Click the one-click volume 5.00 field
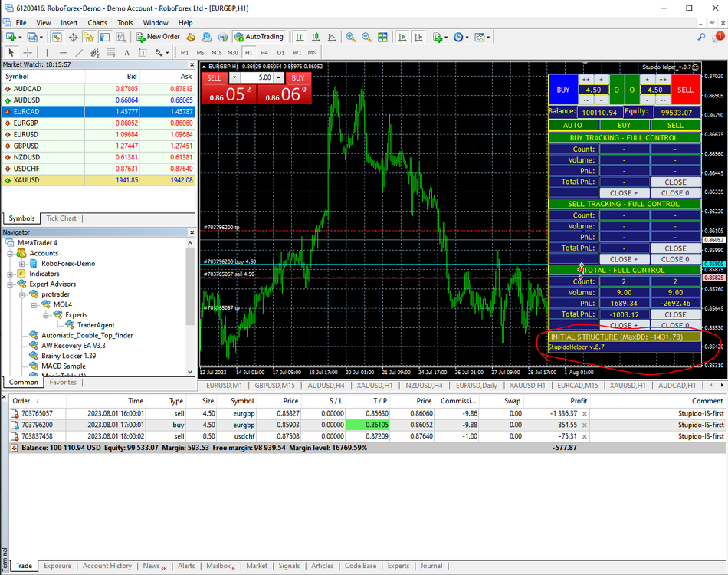This screenshot has width=728, height=575. (257, 77)
